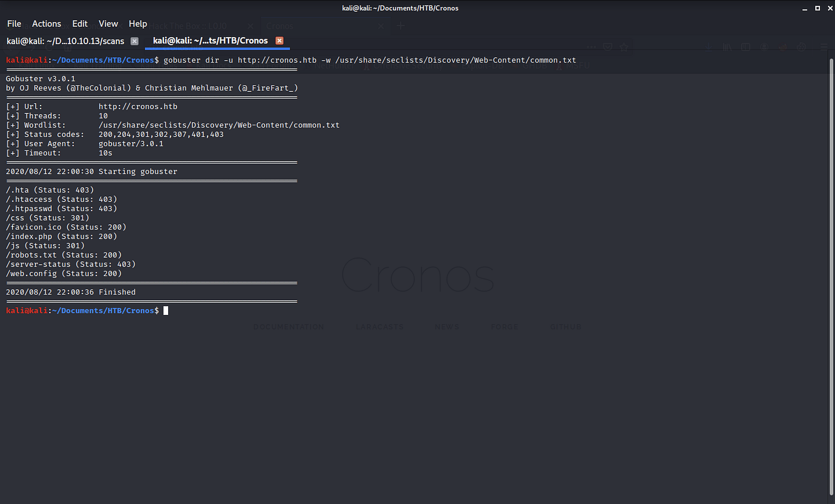
Task: Select the HTB/Cronos terminal tab
Action: [211, 41]
